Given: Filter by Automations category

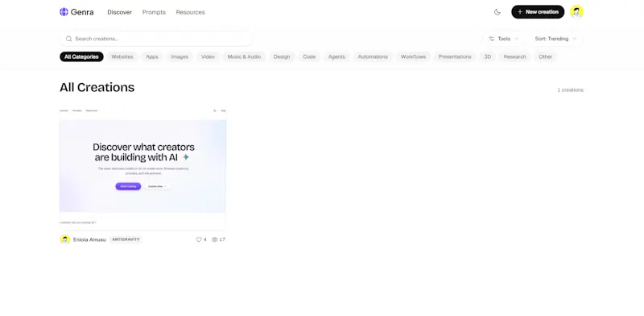Looking at the screenshot, I should 373,56.
